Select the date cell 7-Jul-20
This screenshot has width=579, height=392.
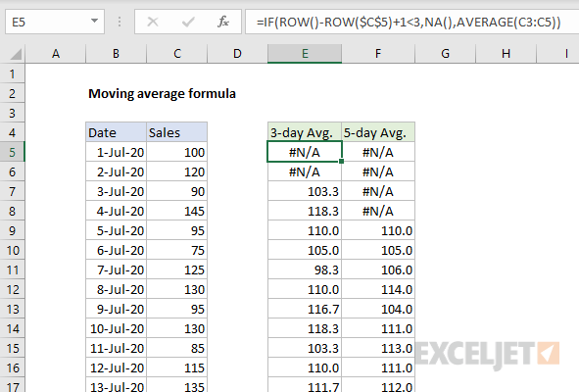(x=116, y=269)
